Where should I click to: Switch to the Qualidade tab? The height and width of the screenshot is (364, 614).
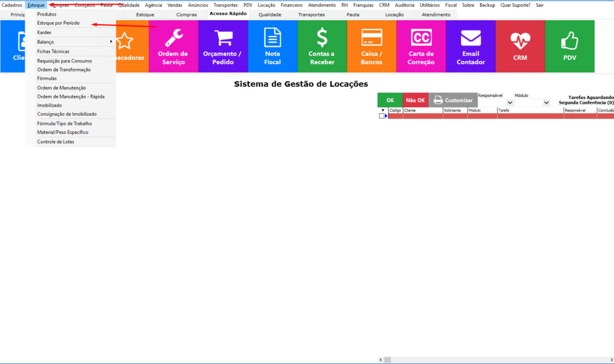[269, 14]
